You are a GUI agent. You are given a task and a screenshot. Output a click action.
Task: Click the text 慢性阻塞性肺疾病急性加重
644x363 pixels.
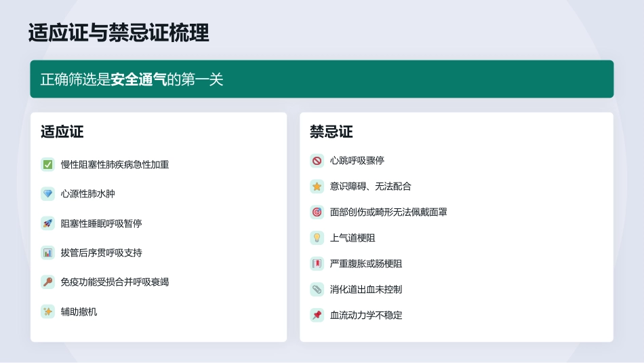[x=115, y=164]
